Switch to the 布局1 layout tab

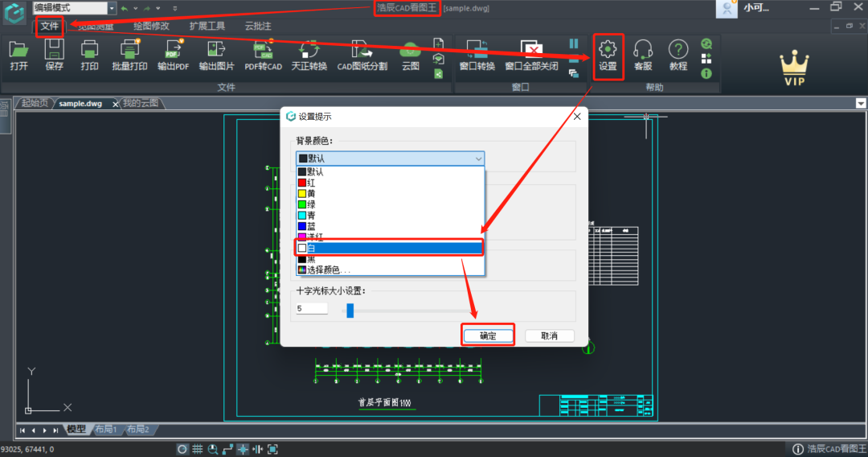[105, 430]
